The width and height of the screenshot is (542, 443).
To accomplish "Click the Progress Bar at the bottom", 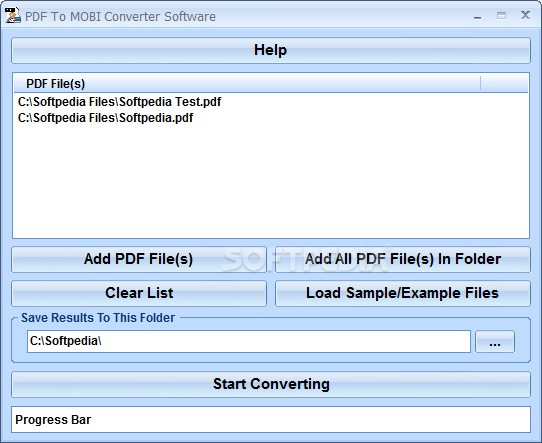I will pyautogui.click(x=271, y=420).
